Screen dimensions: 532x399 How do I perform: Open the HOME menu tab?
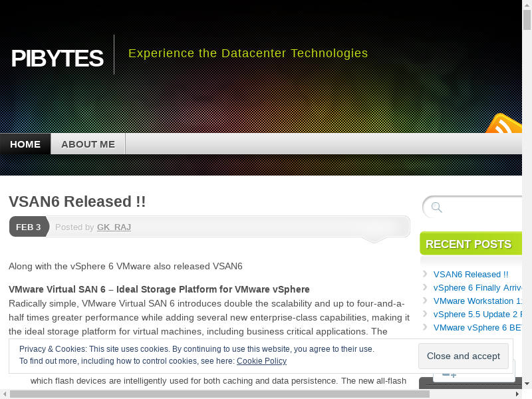(25, 144)
